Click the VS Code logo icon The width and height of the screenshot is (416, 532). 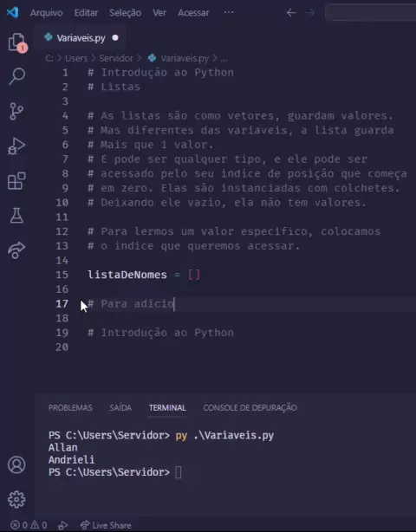point(12,12)
